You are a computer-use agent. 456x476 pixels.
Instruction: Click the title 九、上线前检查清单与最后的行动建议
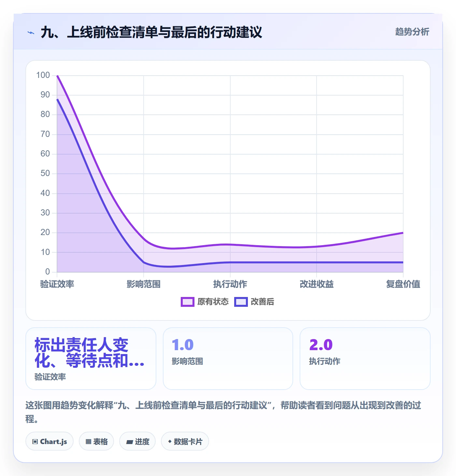[x=151, y=32]
